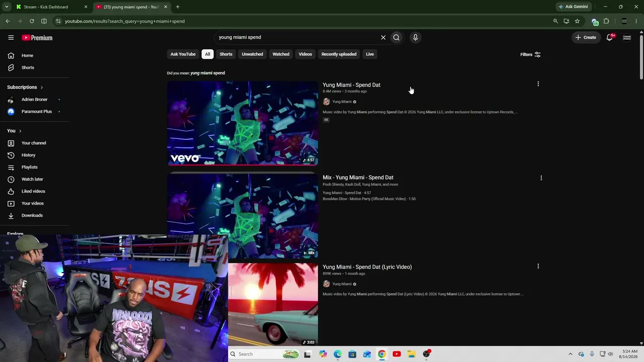Open 'Yung Miami - Spend Dat (Lyric Video)' title
The width and height of the screenshot is (644, 362).
coord(367,267)
